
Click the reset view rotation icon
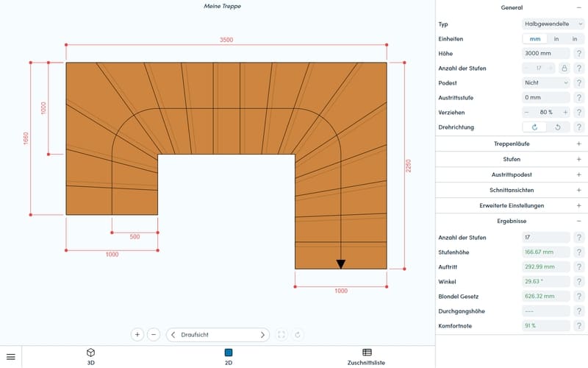click(298, 335)
